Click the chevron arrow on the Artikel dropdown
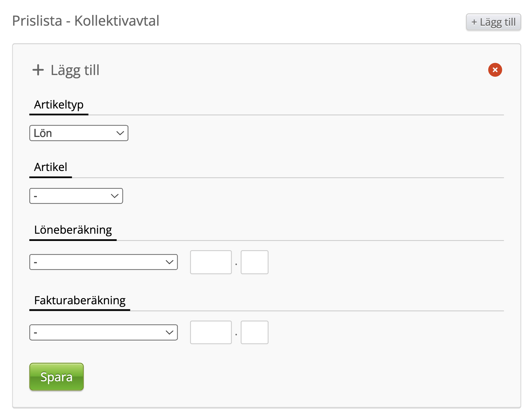Viewport: 531px width, 420px height. [114, 196]
